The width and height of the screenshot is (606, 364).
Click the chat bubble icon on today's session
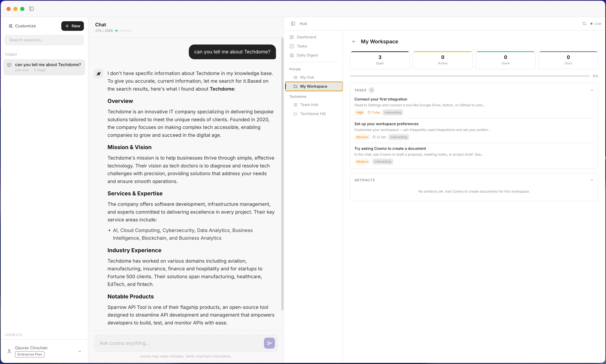coord(9,65)
